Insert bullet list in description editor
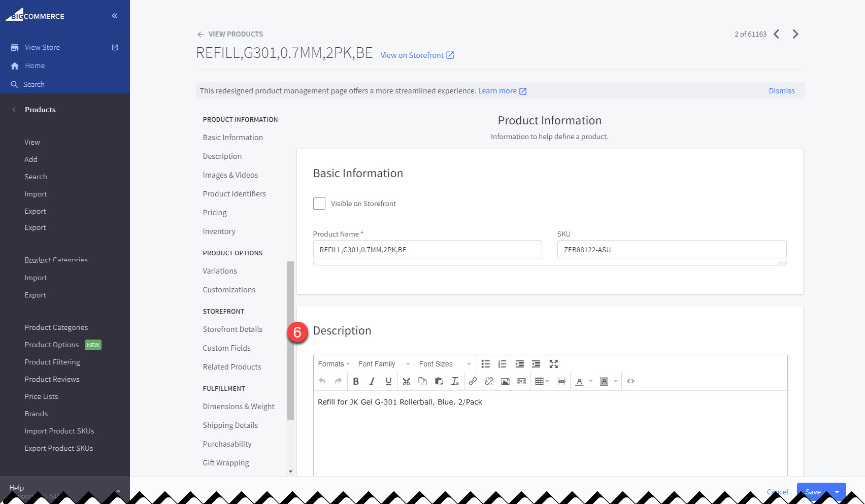 point(486,364)
